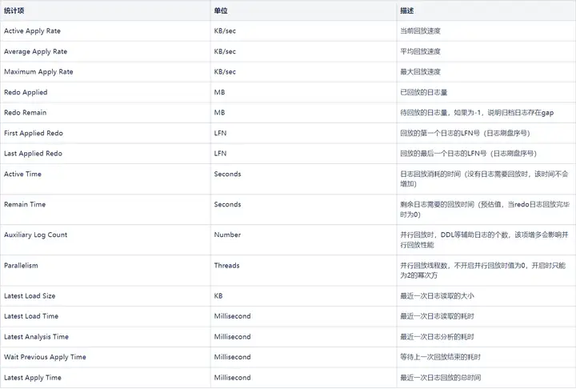Image resolution: width=576 pixels, height=389 pixels.
Task: Click the Auxiliary Log Count description mentioning DDL
Action: point(484,240)
